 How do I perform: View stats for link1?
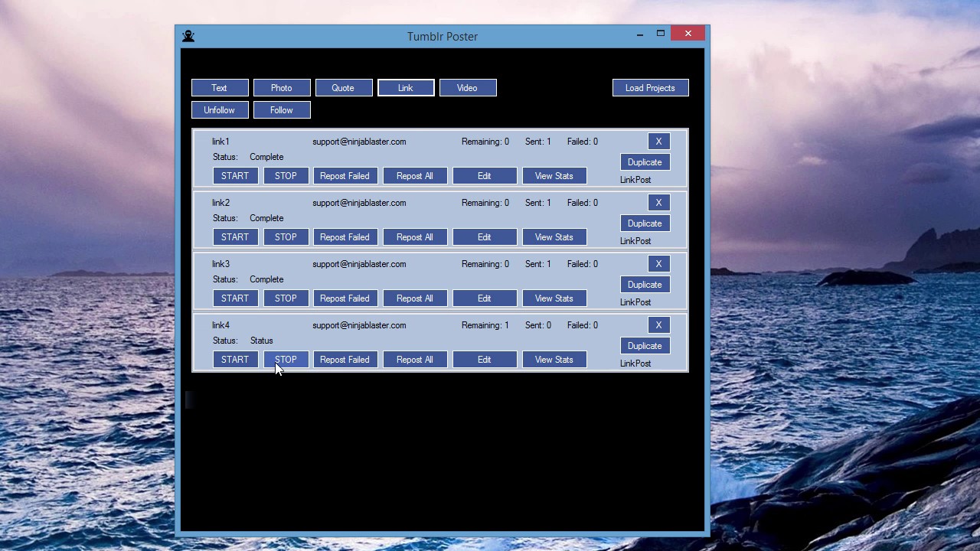[x=554, y=176]
